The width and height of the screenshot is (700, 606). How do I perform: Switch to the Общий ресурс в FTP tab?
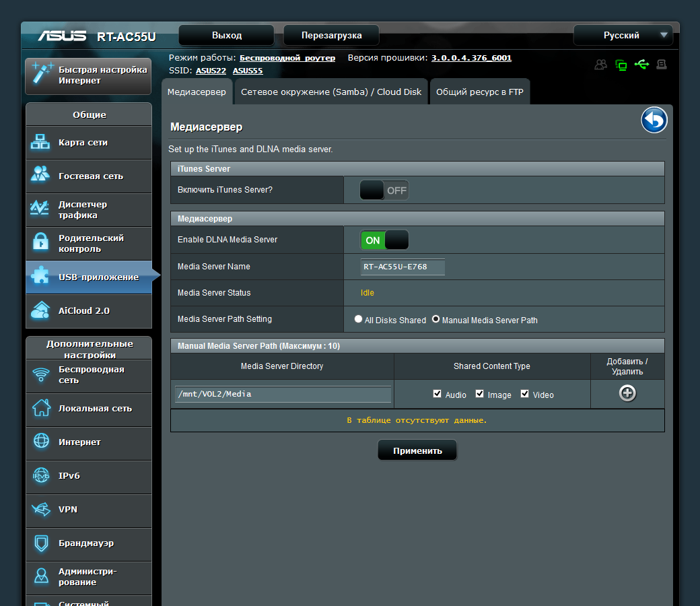click(x=480, y=92)
